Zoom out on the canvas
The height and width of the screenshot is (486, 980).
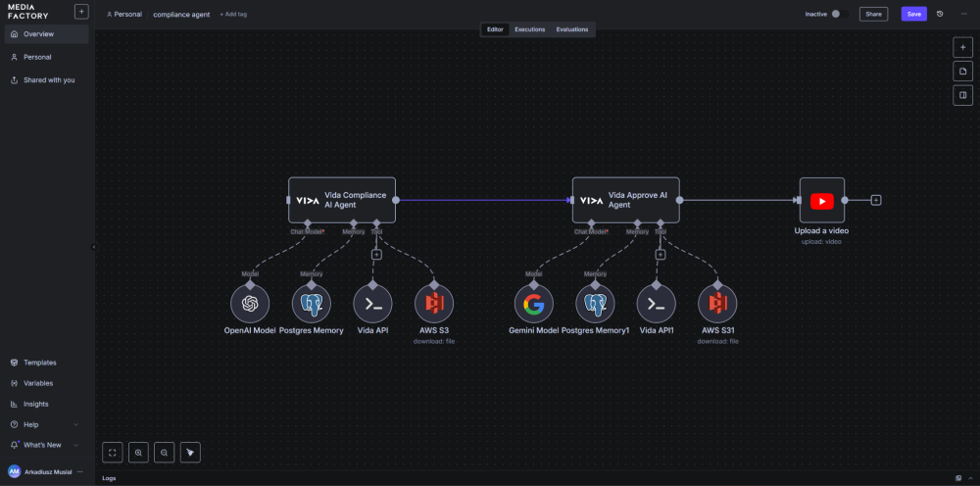[x=165, y=453]
